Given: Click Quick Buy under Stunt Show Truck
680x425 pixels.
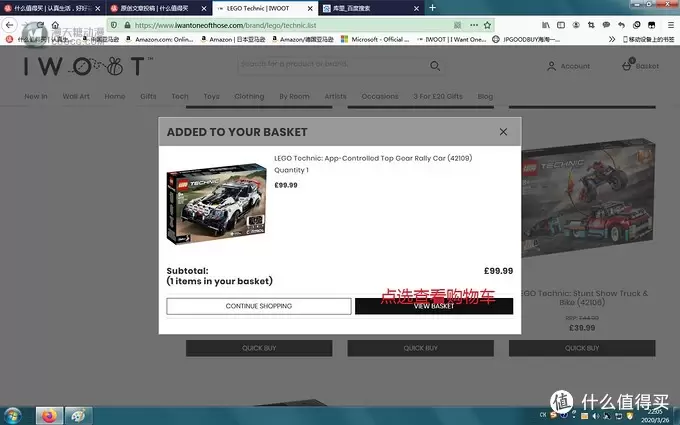Looking at the screenshot, I should tap(582, 348).
